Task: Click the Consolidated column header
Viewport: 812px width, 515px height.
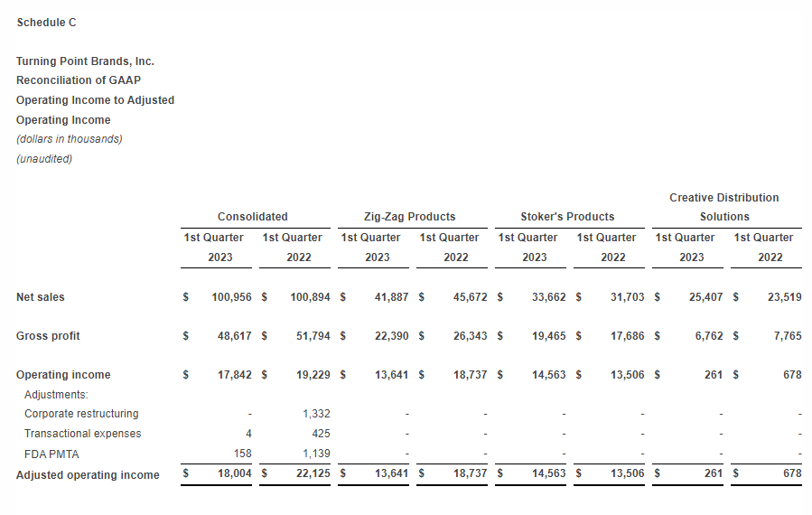Action: point(253,217)
